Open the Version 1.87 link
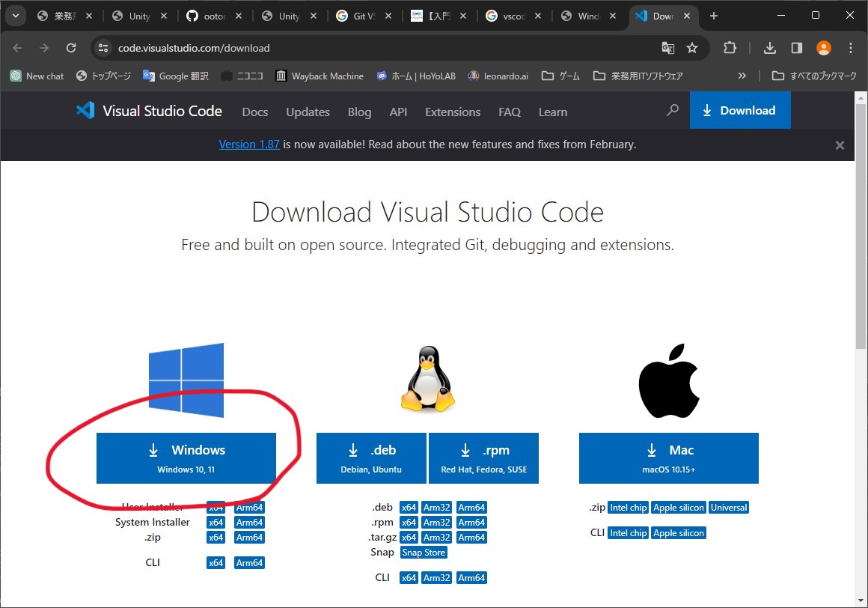Screen dimensions: 868x608 click(x=249, y=145)
